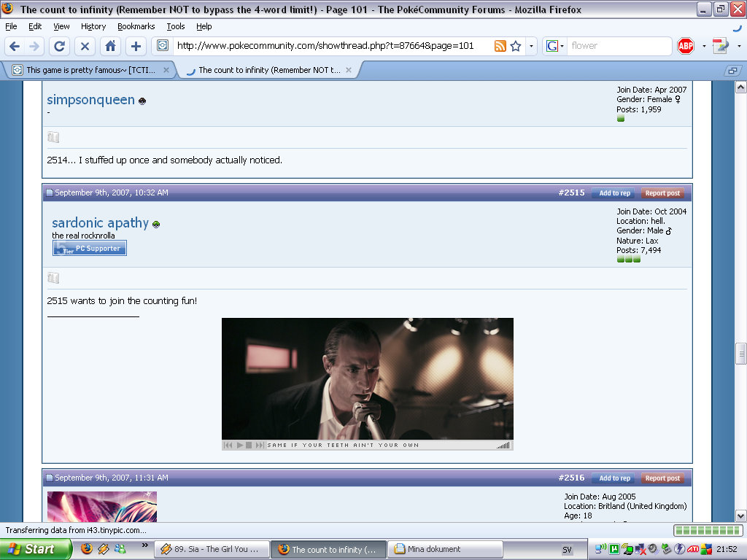Screen dimensions: 747x560
Task: Click Add to rep on post #2515
Action: 613,192
